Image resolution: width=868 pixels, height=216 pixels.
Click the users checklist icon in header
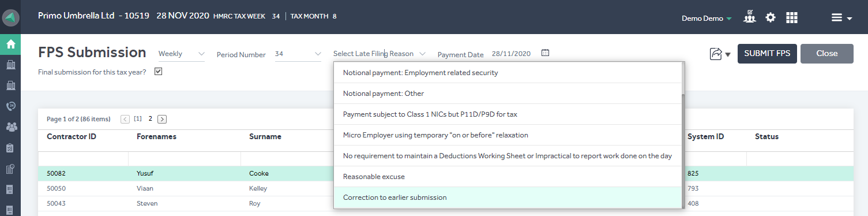click(749, 17)
